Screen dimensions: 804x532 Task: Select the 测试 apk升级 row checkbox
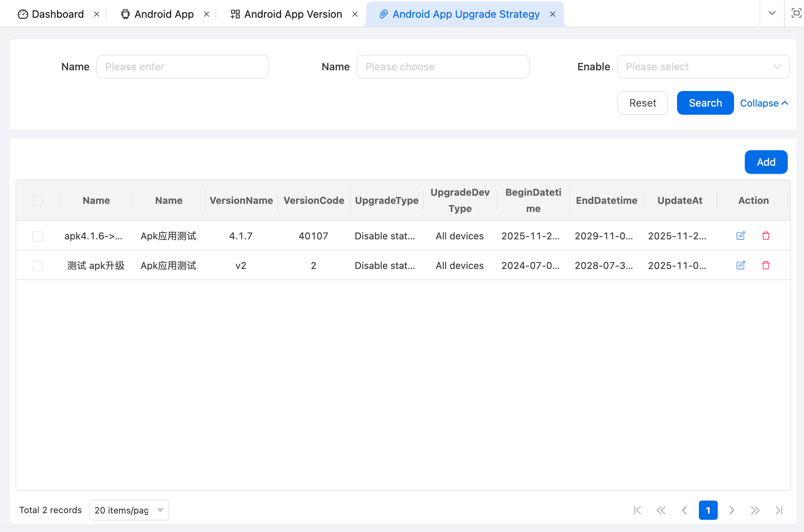tap(37, 266)
